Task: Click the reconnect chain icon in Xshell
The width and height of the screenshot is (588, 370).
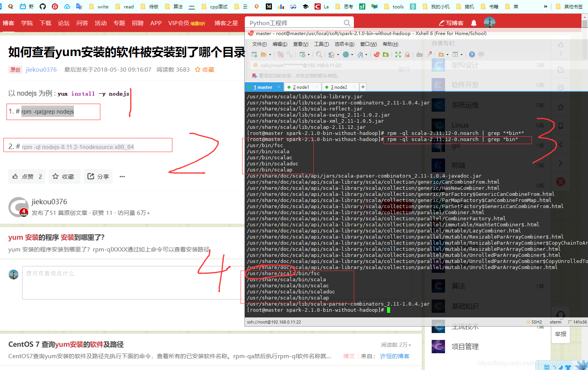Action: (290, 54)
